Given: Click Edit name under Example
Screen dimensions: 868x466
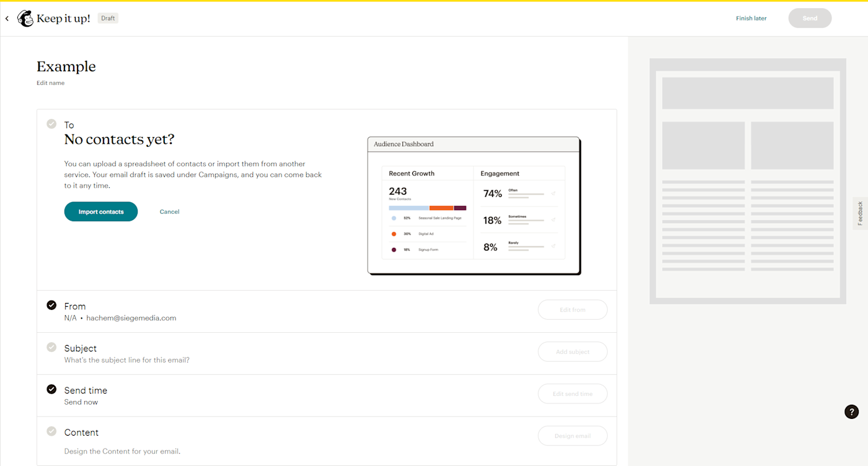Looking at the screenshot, I should coord(50,83).
